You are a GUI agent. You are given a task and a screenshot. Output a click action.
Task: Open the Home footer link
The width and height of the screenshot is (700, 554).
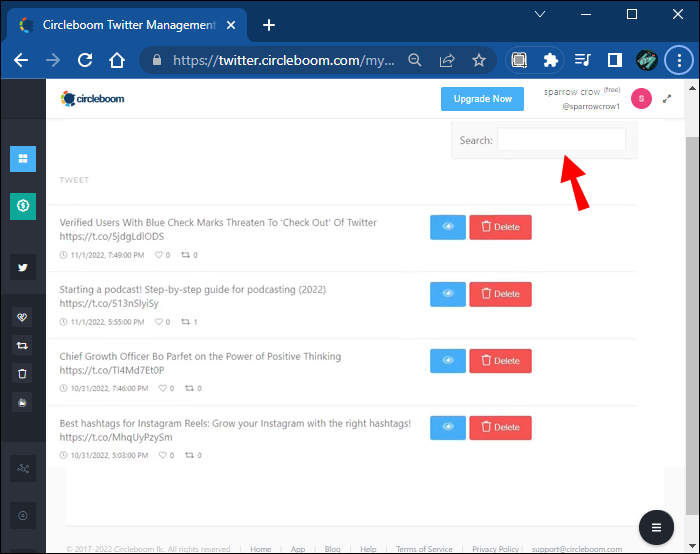click(261, 549)
